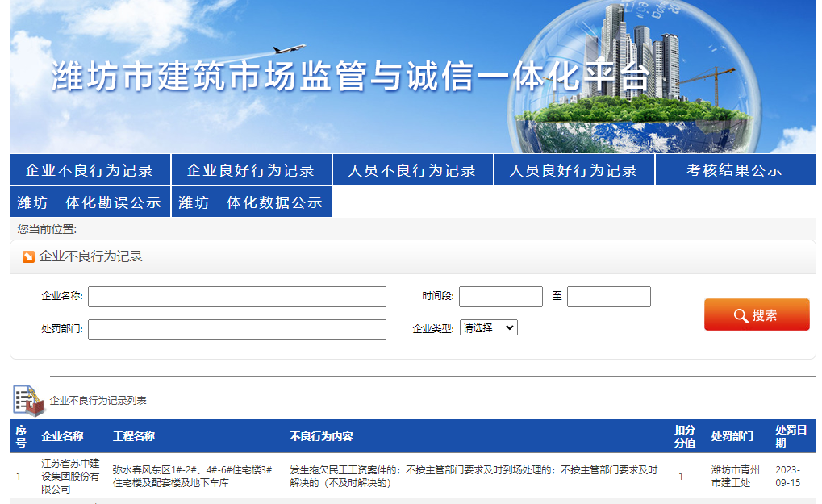The height and width of the screenshot is (504, 822).
Task: Click the 江苏省苏中建设集团股份有限公司 company name
Action: 70,476
